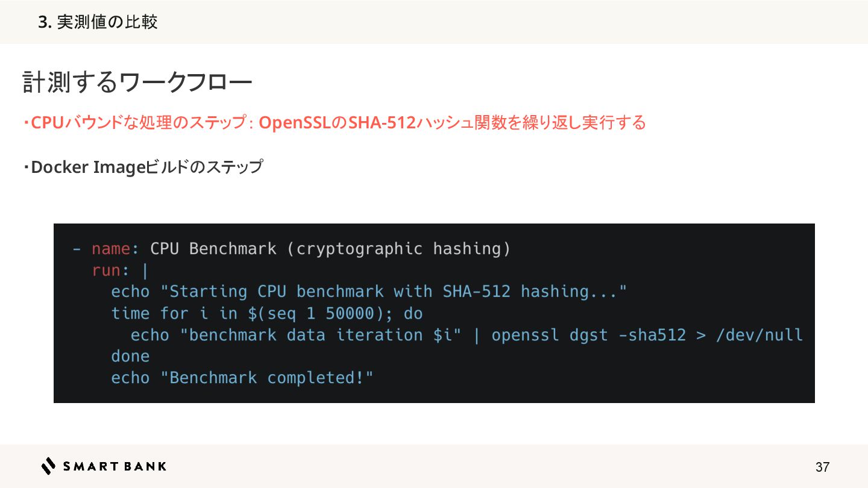Image resolution: width=868 pixels, height=488 pixels.
Task: Click the echo Starting CPU benchmark line
Action: tap(369, 292)
